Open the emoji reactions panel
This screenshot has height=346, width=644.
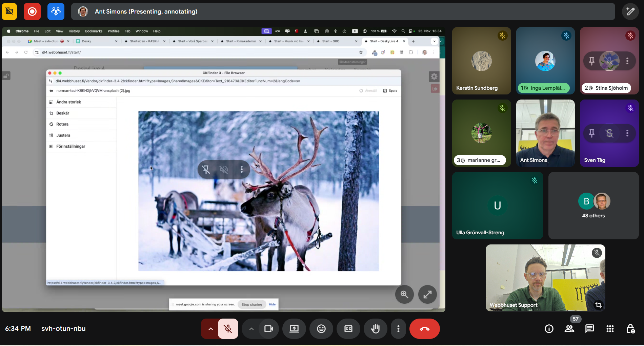[x=321, y=329]
